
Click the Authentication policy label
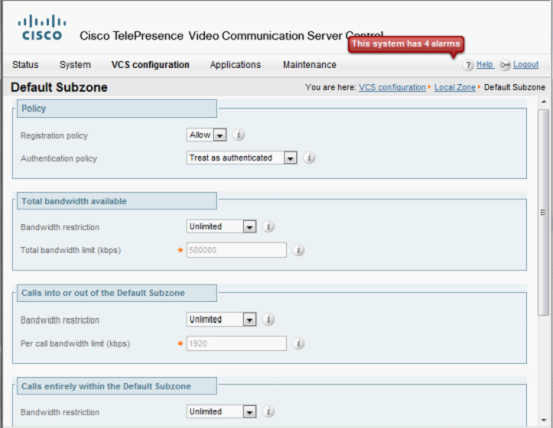(x=59, y=159)
